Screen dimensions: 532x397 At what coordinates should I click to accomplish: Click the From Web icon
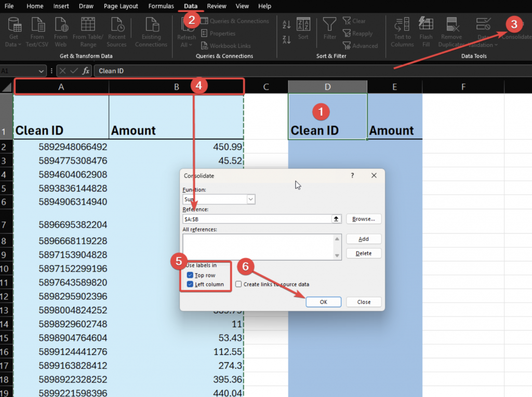pos(61,25)
